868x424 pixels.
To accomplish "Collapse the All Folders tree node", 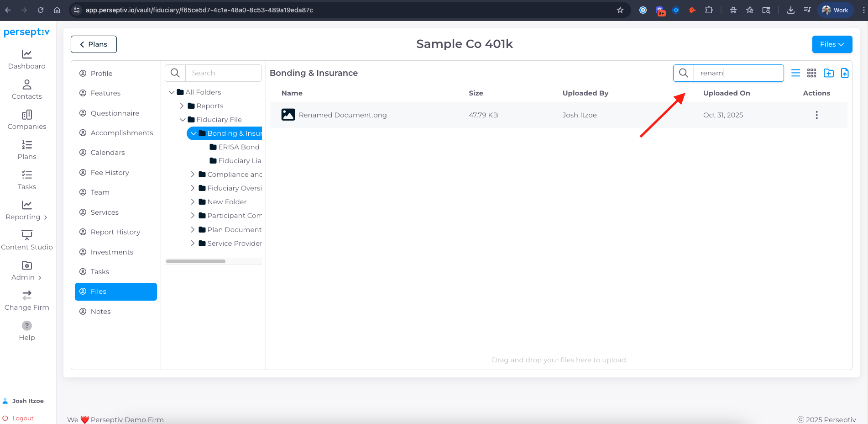I will [x=172, y=92].
